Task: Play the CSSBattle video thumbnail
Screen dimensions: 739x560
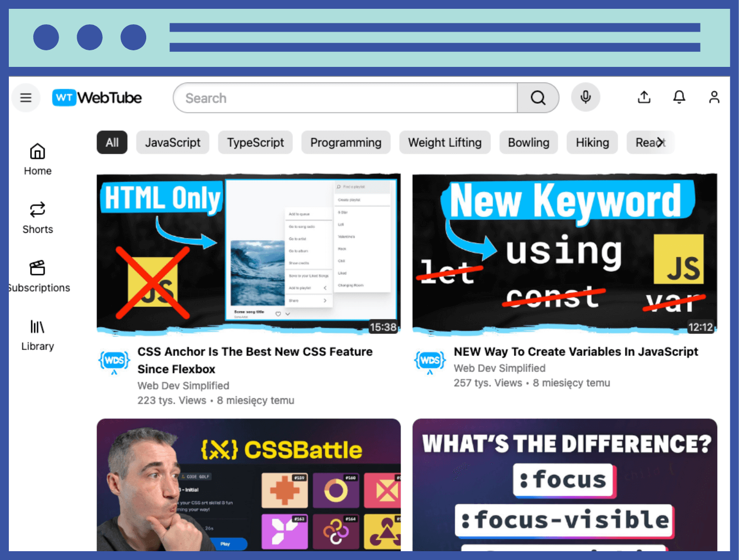Action: tap(248, 484)
